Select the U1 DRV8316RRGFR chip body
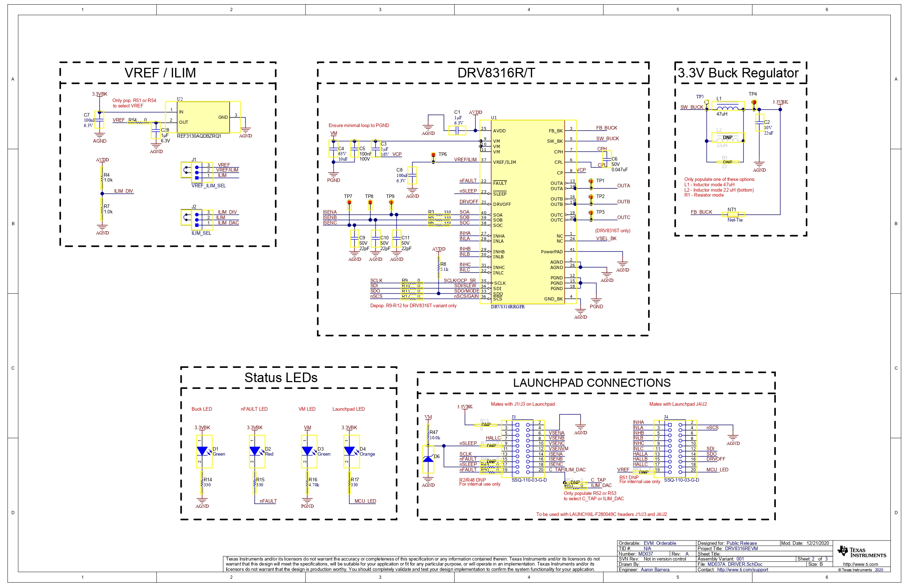The image size is (910, 588). pyautogui.click(x=527, y=212)
